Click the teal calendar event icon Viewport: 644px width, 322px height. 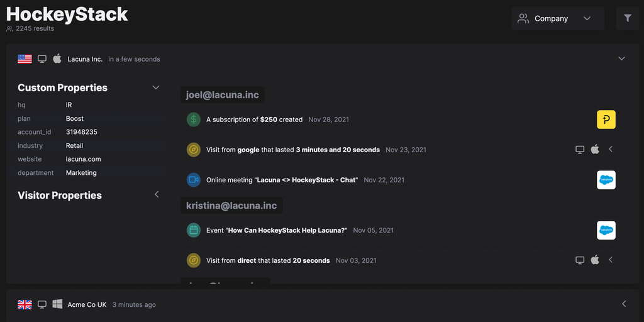click(x=194, y=230)
